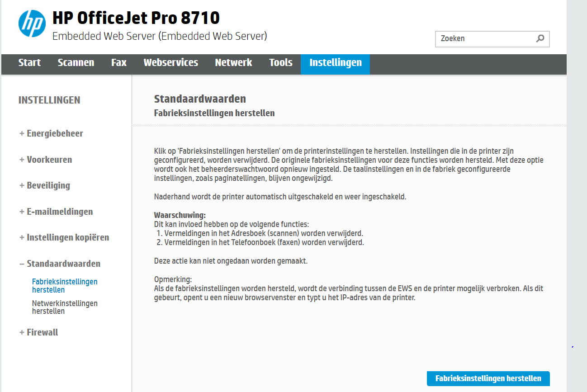Open the Fax tab
587x392 pixels.
(119, 63)
